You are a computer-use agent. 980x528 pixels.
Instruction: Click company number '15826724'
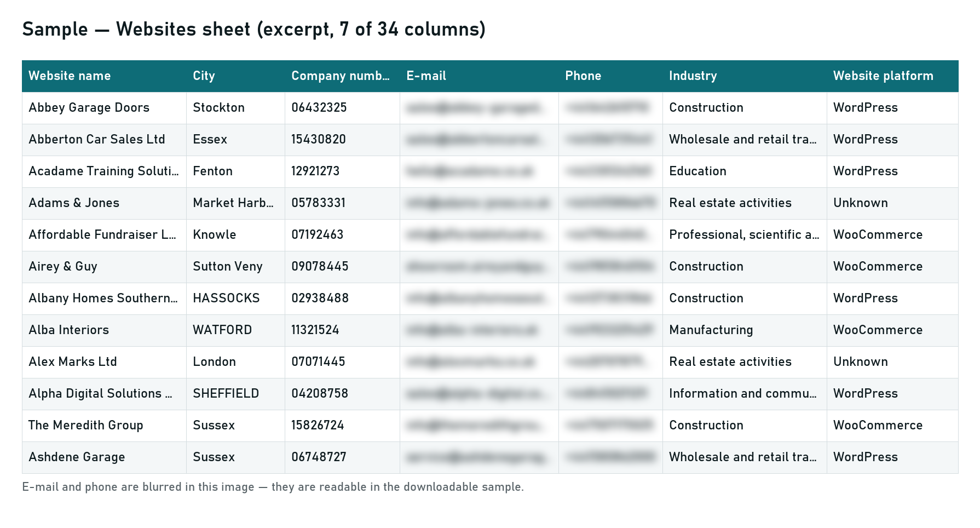click(342, 426)
